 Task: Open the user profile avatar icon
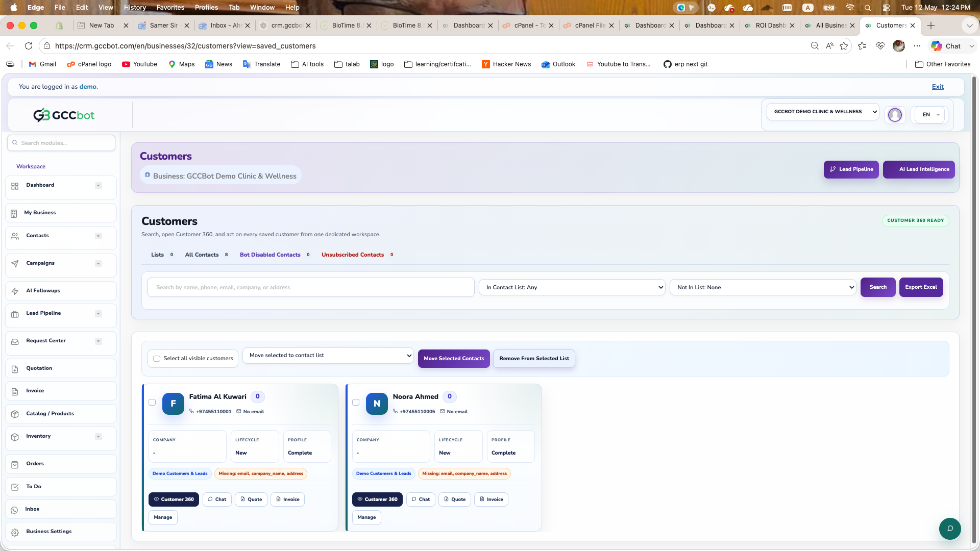[895, 115]
